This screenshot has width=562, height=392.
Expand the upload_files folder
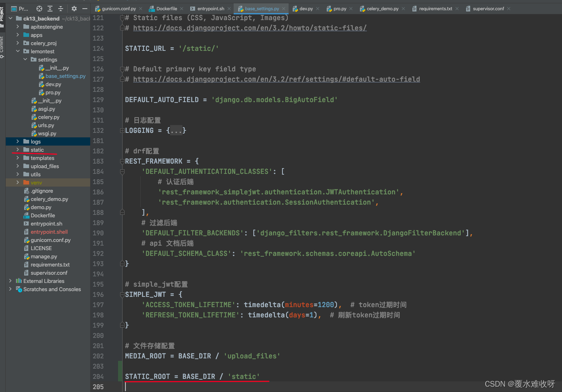[x=18, y=166]
